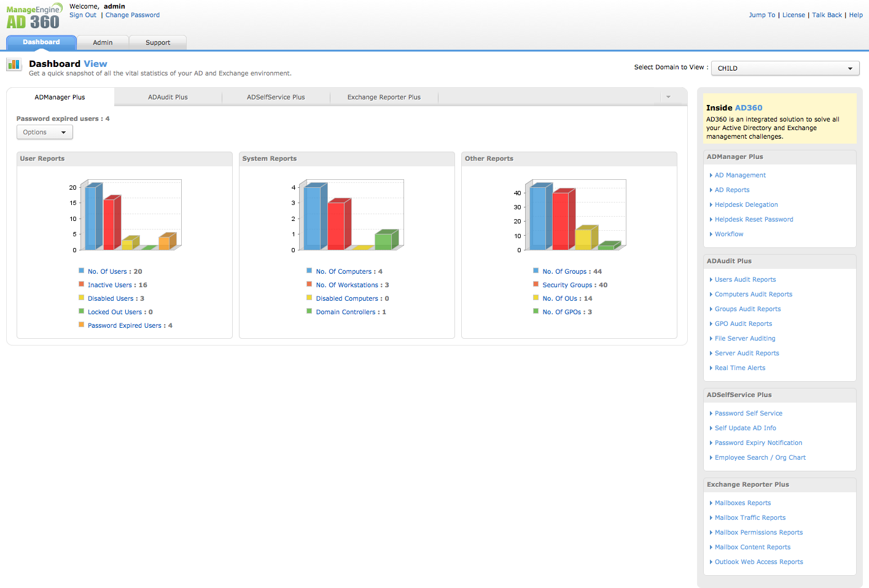This screenshot has height=588, width=869.
Task: Open AD Management in the sidebar
Action: (x=740, y=175)
